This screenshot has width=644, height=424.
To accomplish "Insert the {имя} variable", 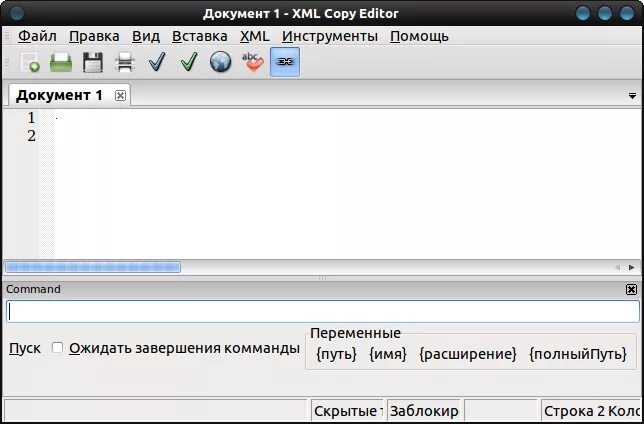I will pos(388,354).
